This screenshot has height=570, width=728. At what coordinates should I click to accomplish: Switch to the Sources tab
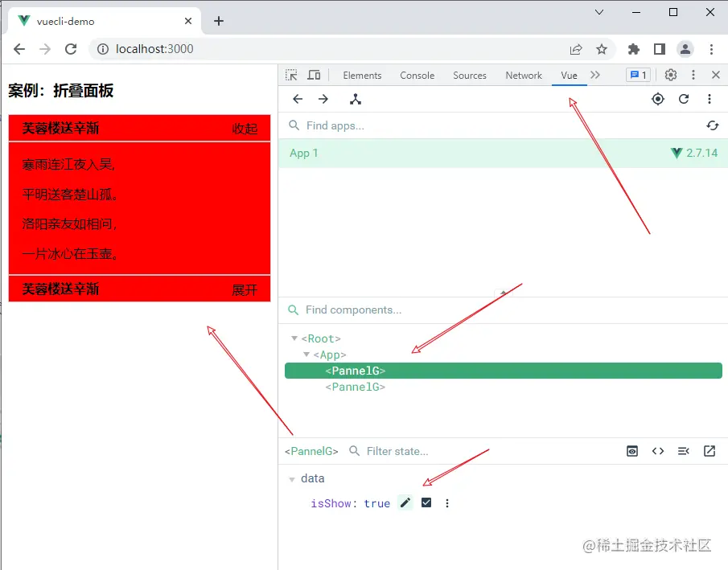tap(470, 76)
